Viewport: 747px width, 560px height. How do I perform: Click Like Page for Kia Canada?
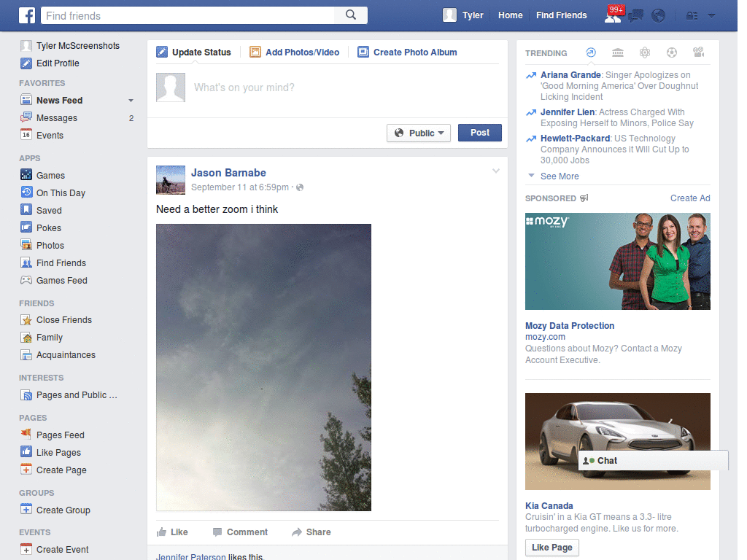tap(552, 548)
